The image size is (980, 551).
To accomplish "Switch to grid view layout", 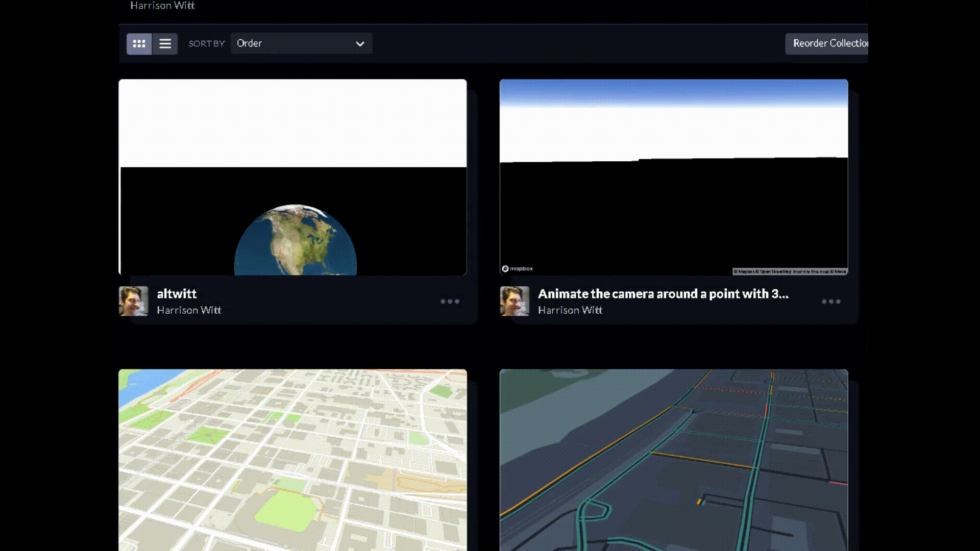I will click(x=139, y=44).
